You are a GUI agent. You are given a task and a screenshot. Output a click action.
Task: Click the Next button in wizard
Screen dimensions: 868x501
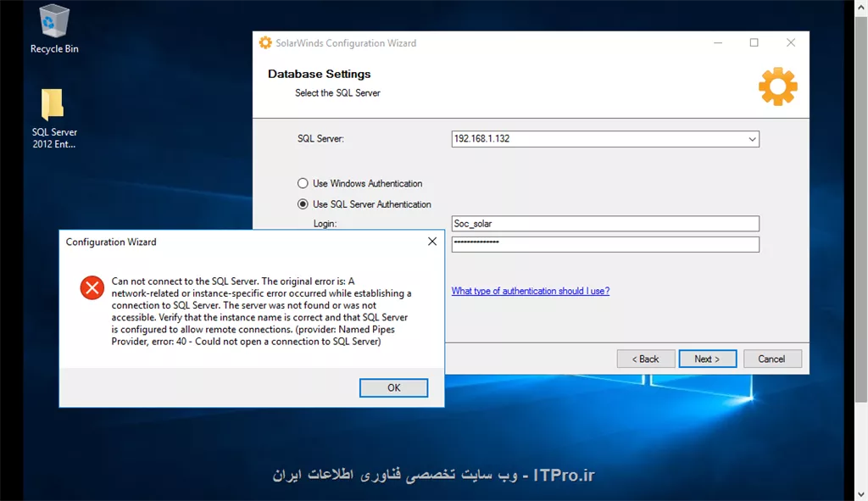click(708, 359)
